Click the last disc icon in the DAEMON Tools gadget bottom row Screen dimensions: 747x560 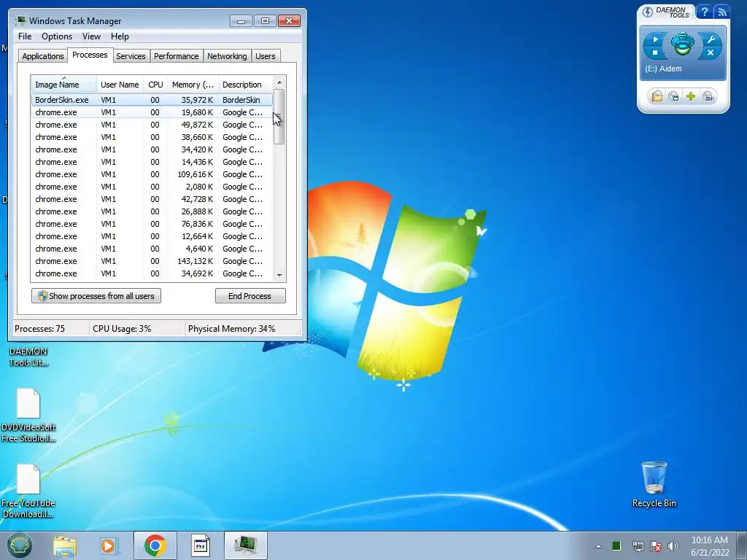pos(708,97)
